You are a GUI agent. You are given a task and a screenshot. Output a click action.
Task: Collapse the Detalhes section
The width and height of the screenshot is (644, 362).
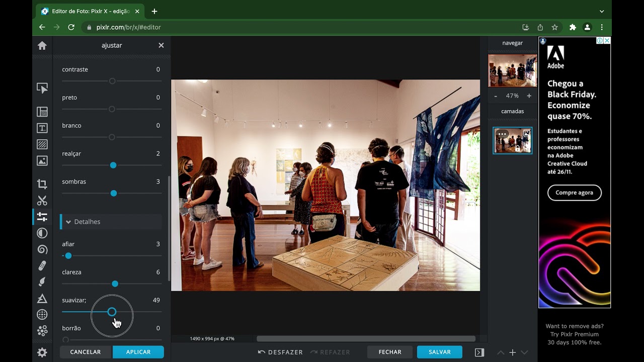click(69, 222)
